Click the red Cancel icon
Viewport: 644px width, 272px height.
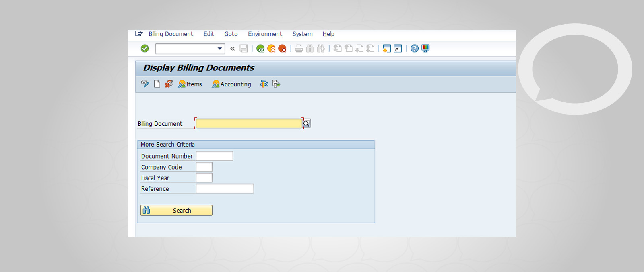coord(282,49)
